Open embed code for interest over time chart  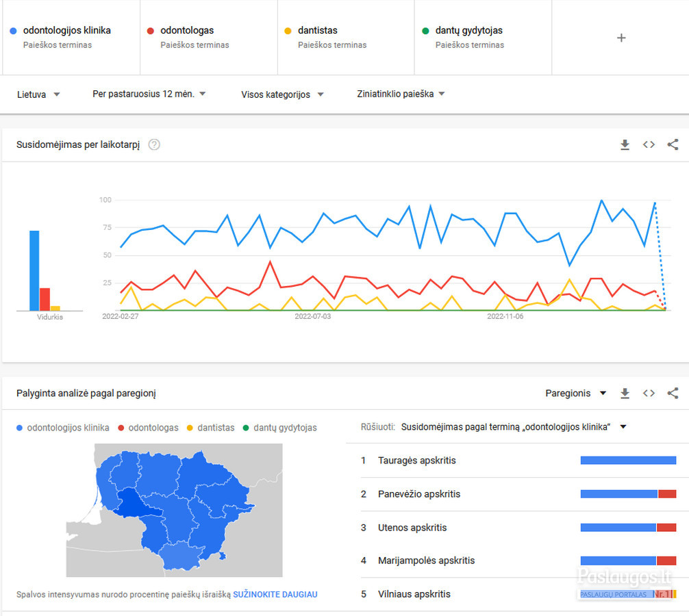click(x=649, y=144)
